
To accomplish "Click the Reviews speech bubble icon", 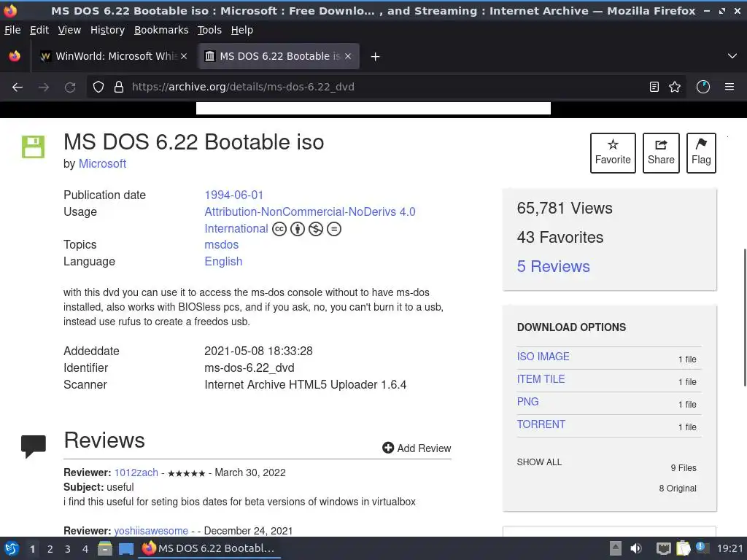I will point(34,447).
